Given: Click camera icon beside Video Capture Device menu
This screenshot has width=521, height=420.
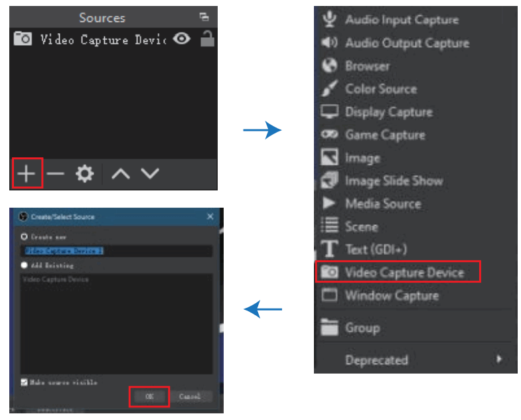Looking at the screenshot, I should pos(329,272).
